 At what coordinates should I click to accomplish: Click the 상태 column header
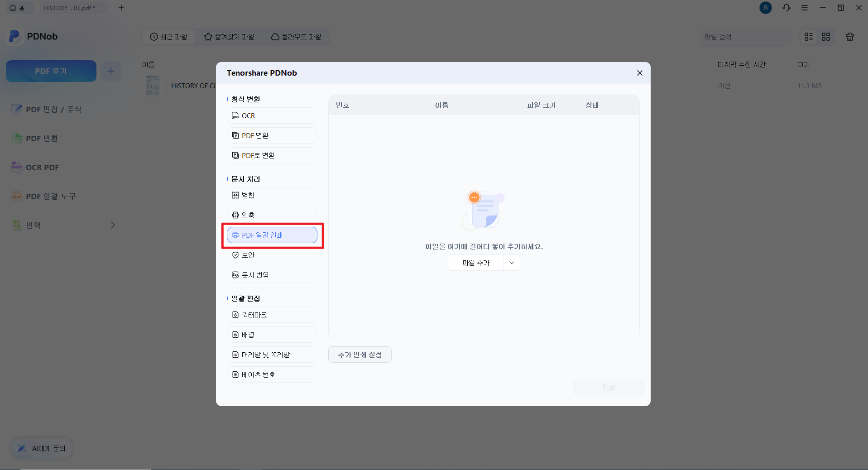[x=592, y=105]
